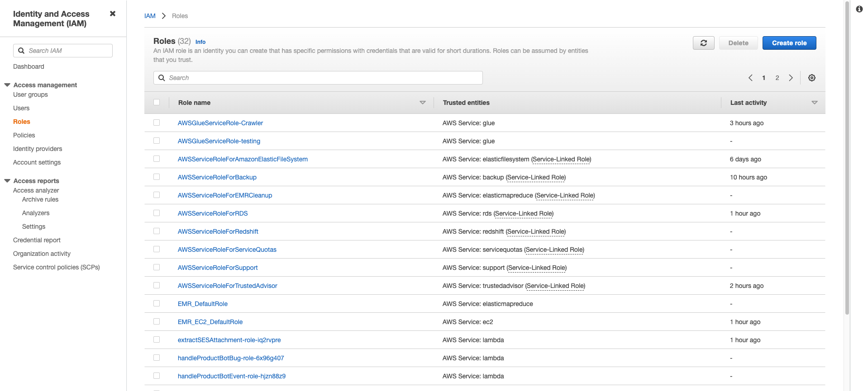Open Users in the sidebar
Screen dimensions: 868x391
tap(21, 108)
